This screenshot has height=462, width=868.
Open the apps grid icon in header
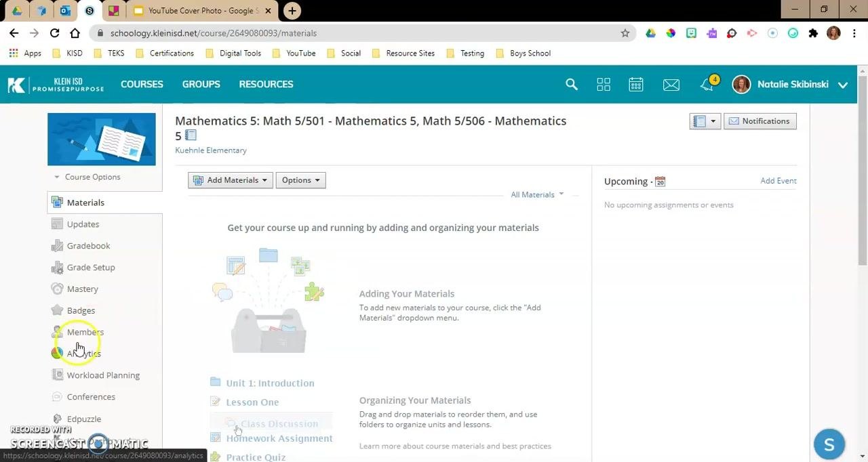604,84
